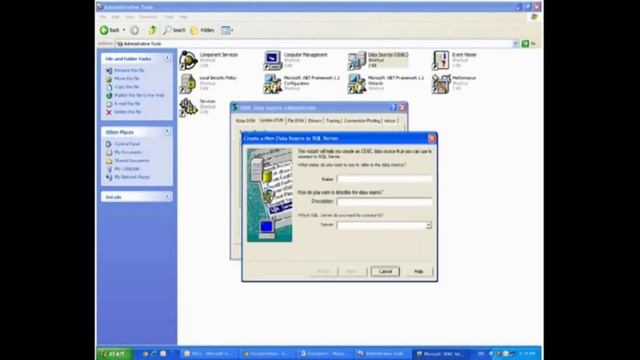Select the Data Sources (ODBC) shortcut icon

pos(356,60)
